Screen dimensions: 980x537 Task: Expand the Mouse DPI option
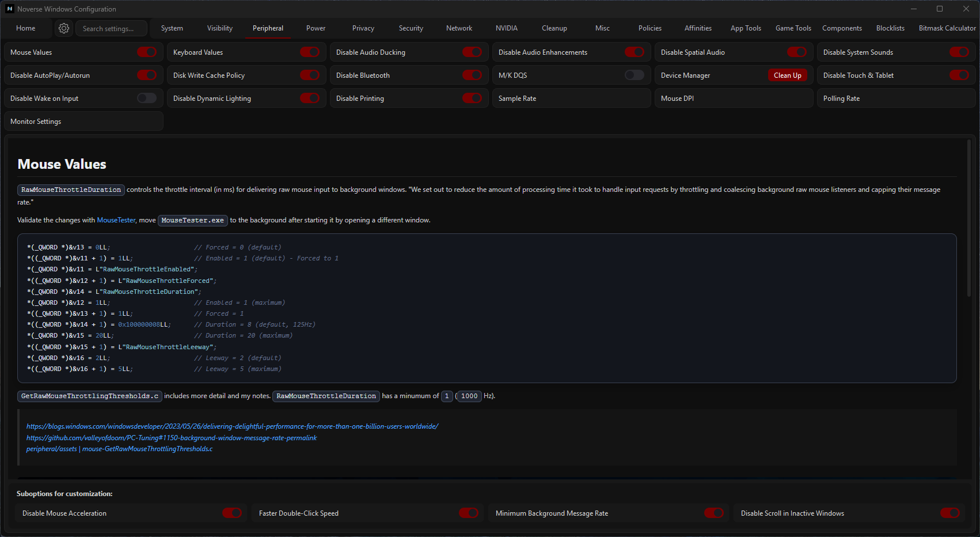point(734,99)
